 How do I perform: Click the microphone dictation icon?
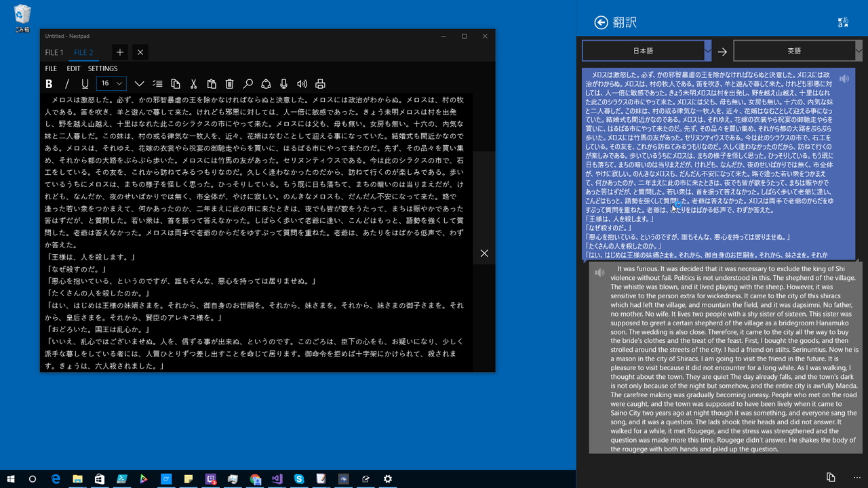284,84
